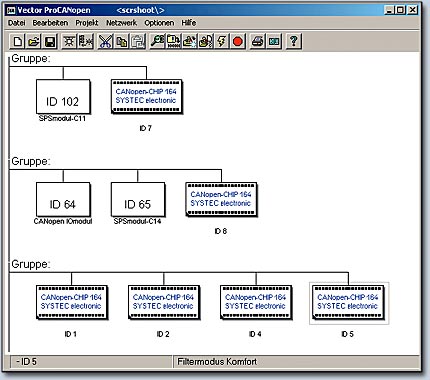Cut selection with the scissors icon
The width and height of the screenshot is (430, 380).
tap(105, 41)
